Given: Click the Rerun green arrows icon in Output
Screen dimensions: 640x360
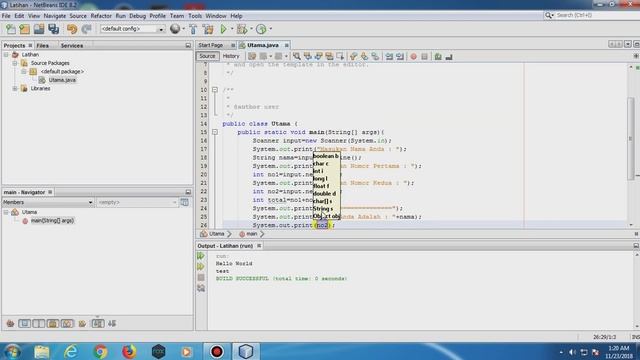Looking at the screenshot, I should (x=201, y=256).
